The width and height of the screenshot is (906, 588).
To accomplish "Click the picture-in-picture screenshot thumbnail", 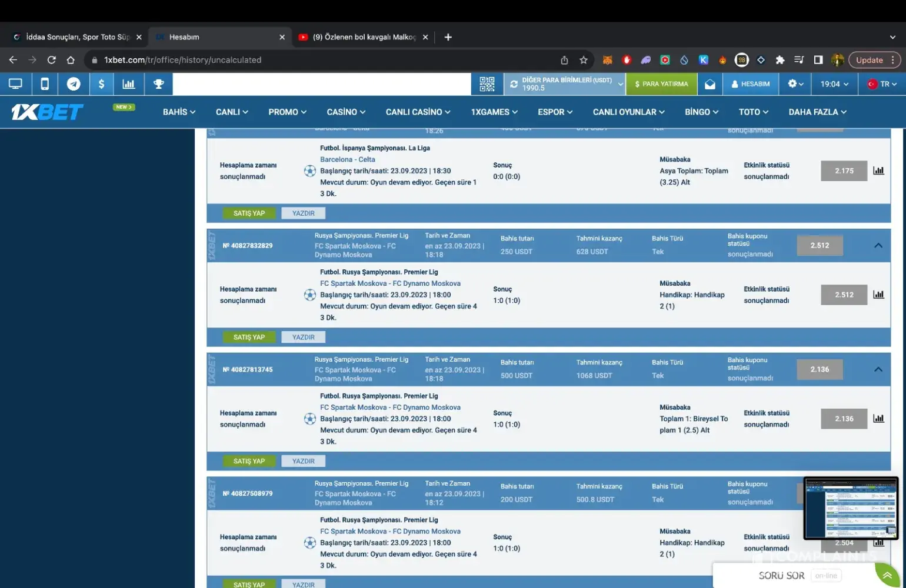I will pyautogui.click(x=851, y=508).
